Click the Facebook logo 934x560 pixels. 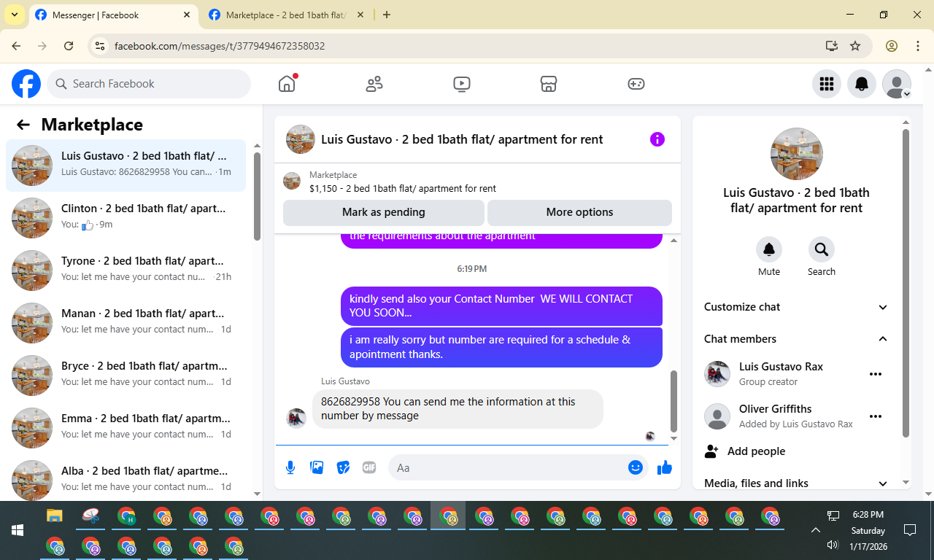tap(26, 84)
